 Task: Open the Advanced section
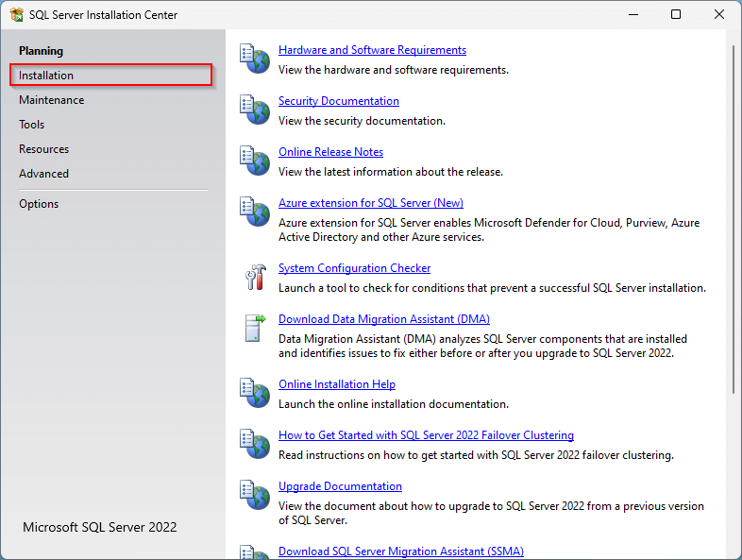click(x=43, y=174)
